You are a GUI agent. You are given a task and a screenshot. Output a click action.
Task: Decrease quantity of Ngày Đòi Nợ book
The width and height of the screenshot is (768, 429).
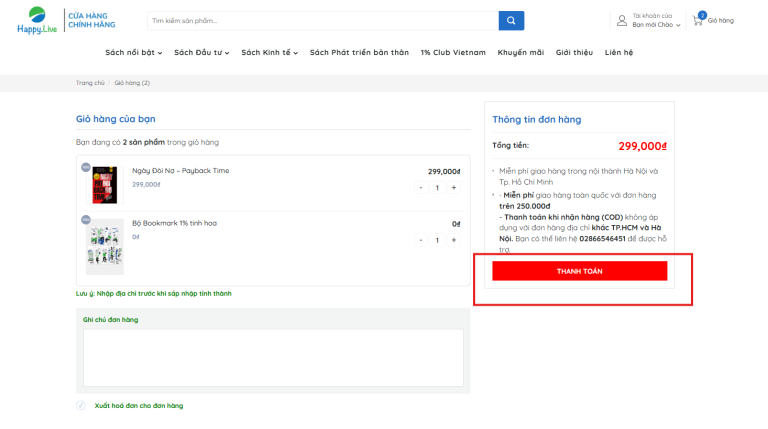coord(421,187)
